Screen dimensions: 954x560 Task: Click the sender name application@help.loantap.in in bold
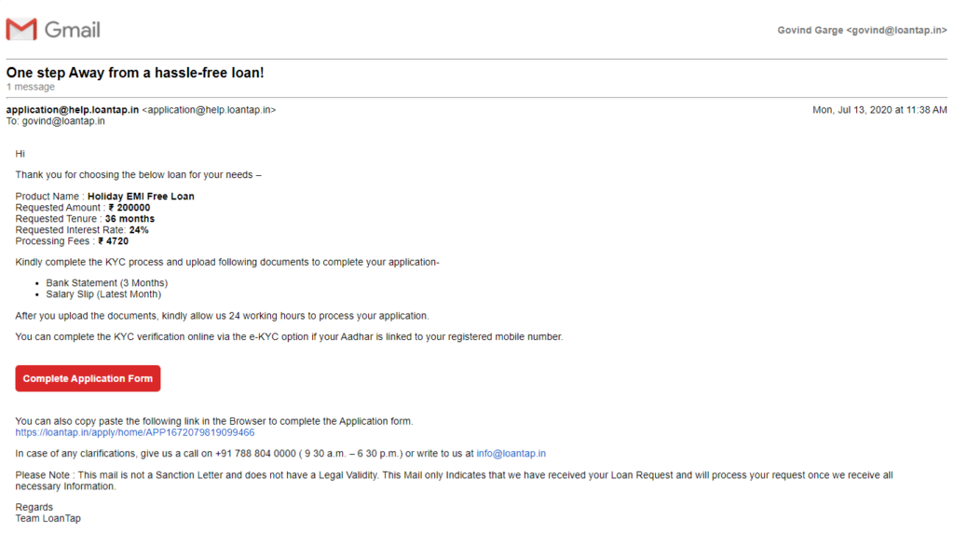click(73, 110)
